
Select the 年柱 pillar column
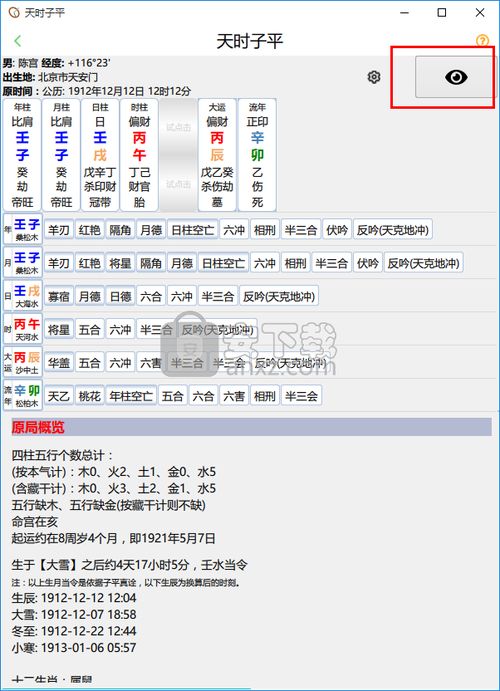pyautogui.click(x=22, y=155)
